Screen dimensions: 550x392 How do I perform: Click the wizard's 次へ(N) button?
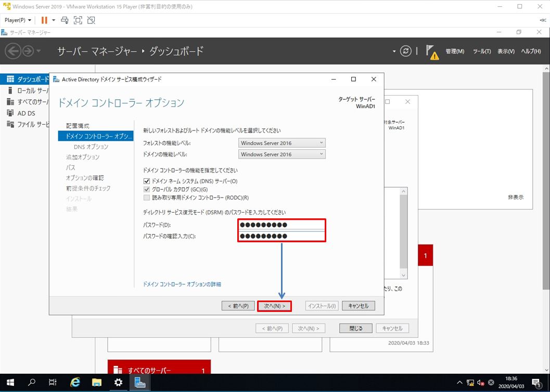[x=275, y=306]
